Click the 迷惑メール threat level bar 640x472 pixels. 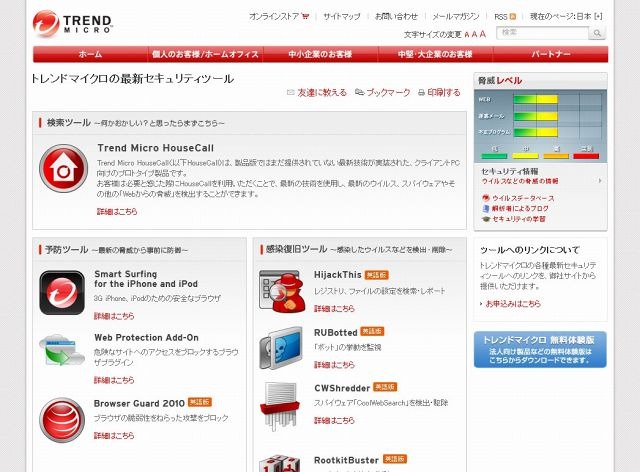click(x=535, y=116)
